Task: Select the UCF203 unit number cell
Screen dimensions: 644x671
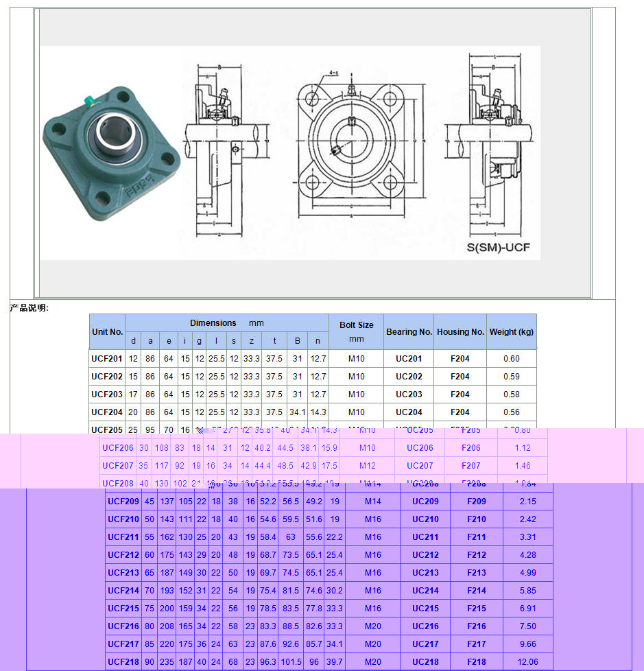Action: pyautogui.click(x=107, y=394)
